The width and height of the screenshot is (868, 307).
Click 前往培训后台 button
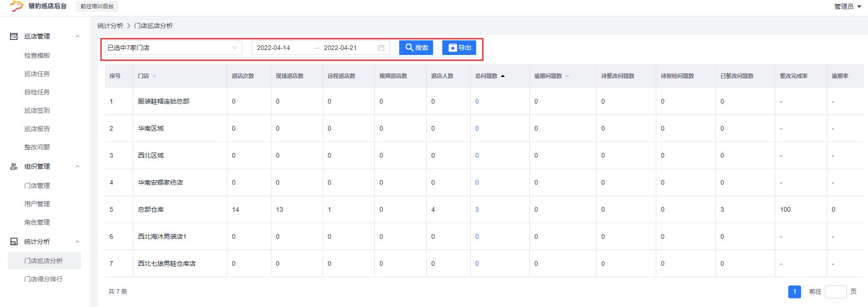(97, 6)
